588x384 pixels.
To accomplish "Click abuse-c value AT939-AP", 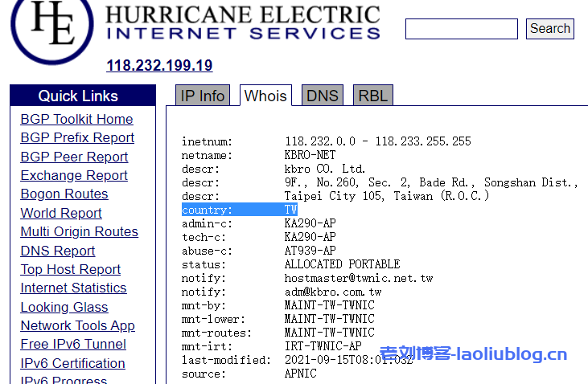I will tap(310, 251).
